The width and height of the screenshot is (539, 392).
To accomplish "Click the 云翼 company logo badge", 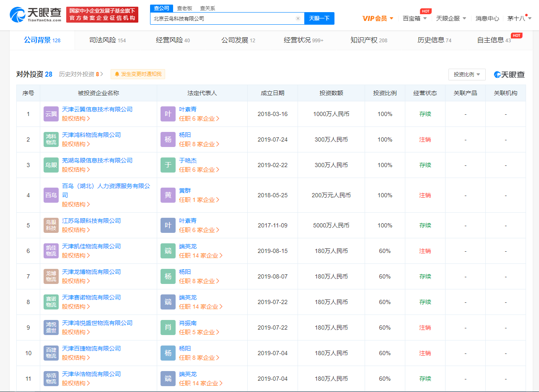I will coord(51,114).
